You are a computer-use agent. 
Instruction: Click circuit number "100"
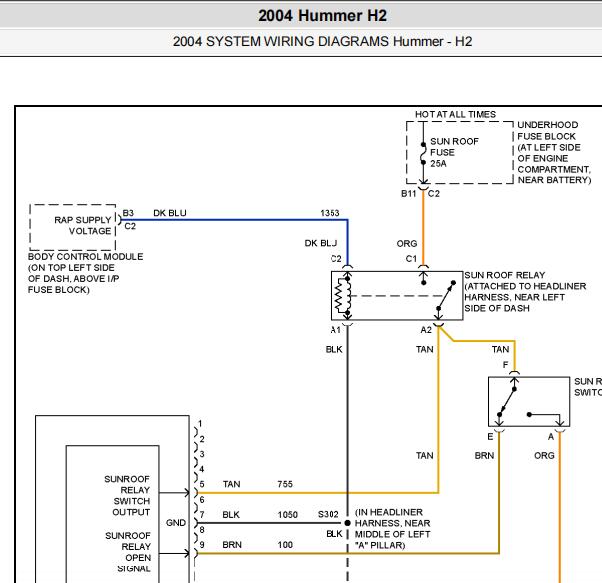(285, 545)
